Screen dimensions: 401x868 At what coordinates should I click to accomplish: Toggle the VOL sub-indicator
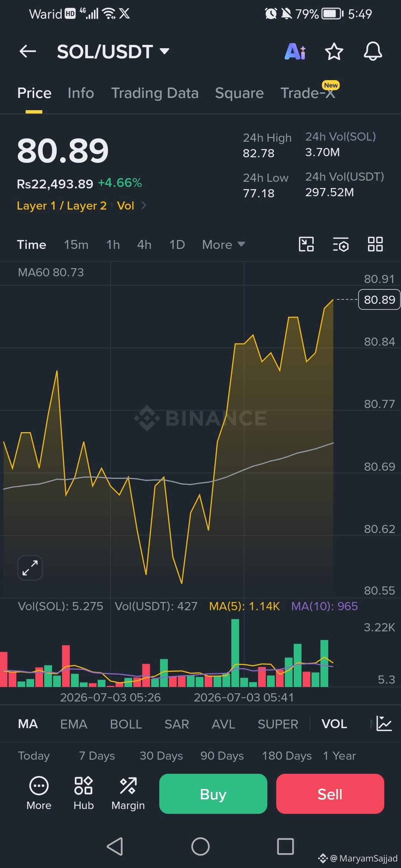click(x=334, y=724)
